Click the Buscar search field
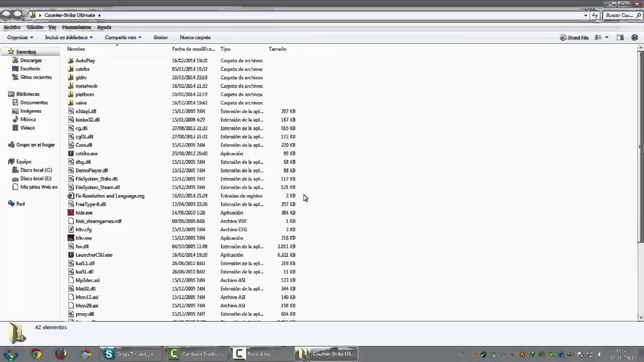 pyautogui.click(x=623, y=16)
